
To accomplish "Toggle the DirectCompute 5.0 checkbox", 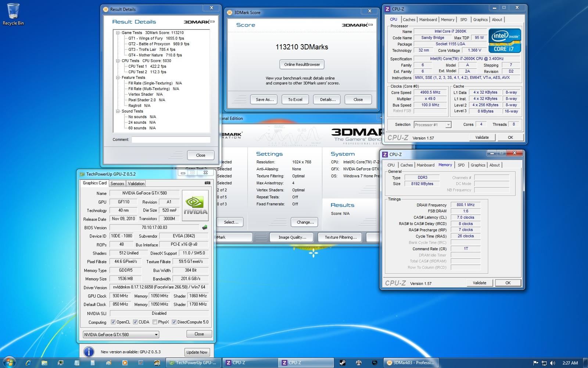I will [174, 322].
